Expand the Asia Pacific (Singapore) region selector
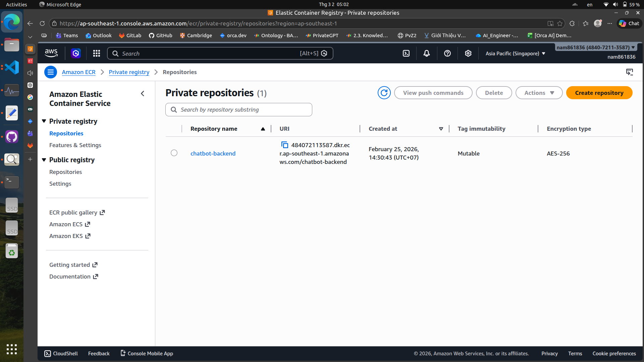 coord(515,54)
